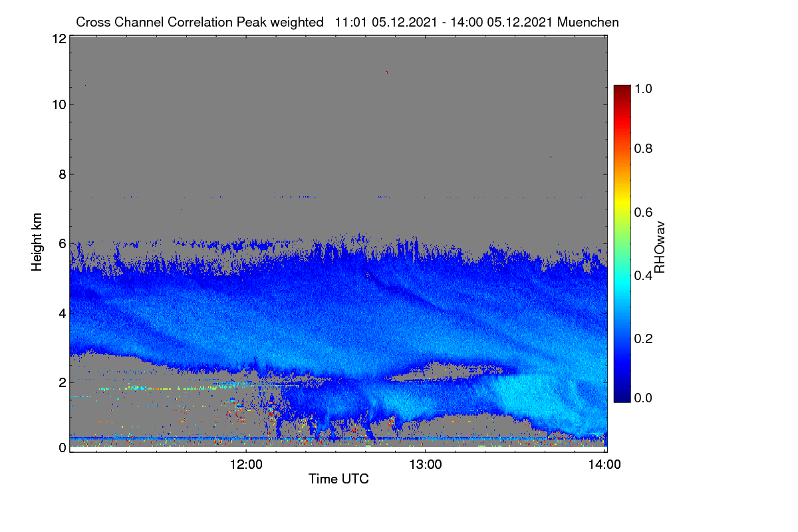Click the '13:00' time tick label
798x532 pixels.
click(426, 465)
